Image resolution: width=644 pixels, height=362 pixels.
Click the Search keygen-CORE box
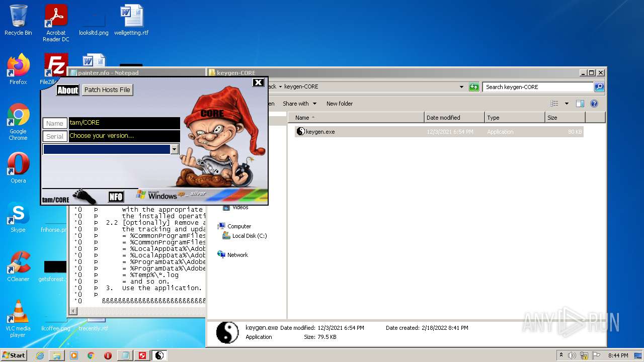(x=537, y=87)
